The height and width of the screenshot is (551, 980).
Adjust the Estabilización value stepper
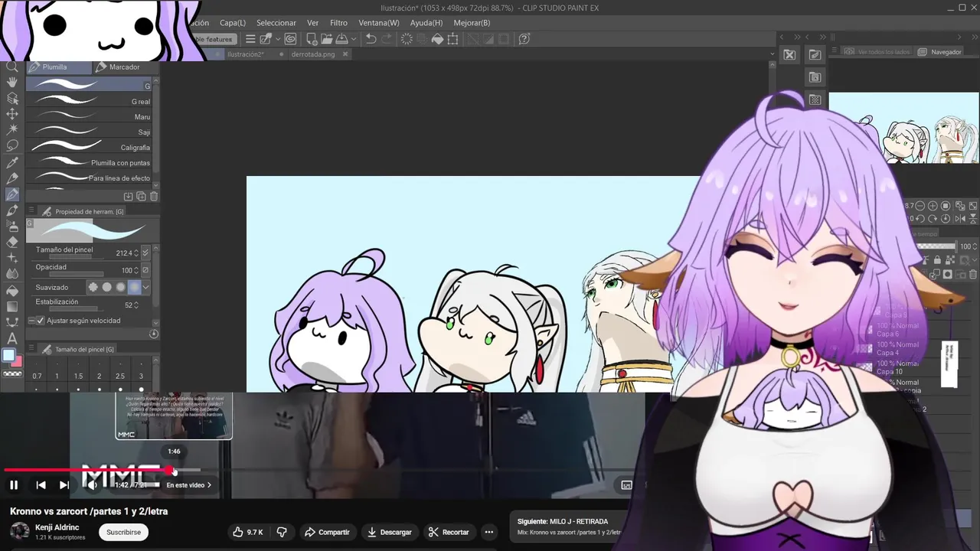click(x=136, y=305)
